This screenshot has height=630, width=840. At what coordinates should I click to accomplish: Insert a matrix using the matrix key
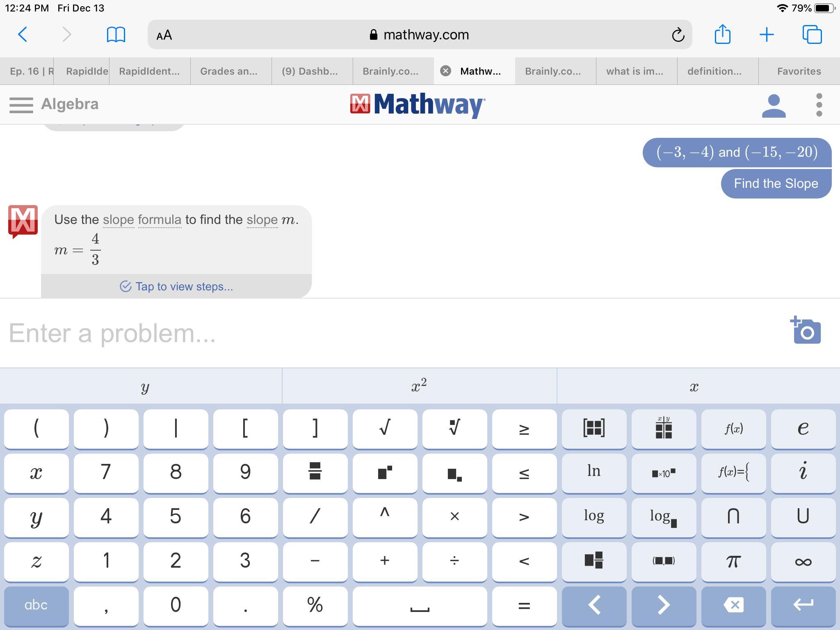click(593, 428)
